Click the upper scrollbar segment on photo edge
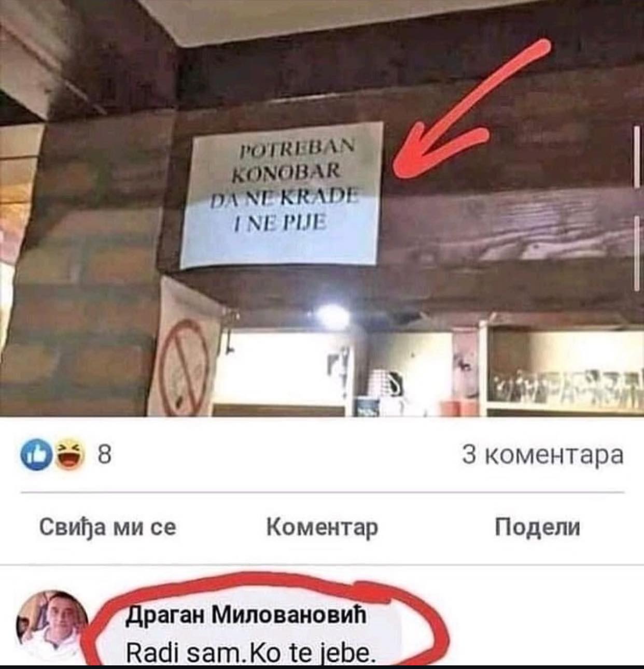 coord(637,156)
